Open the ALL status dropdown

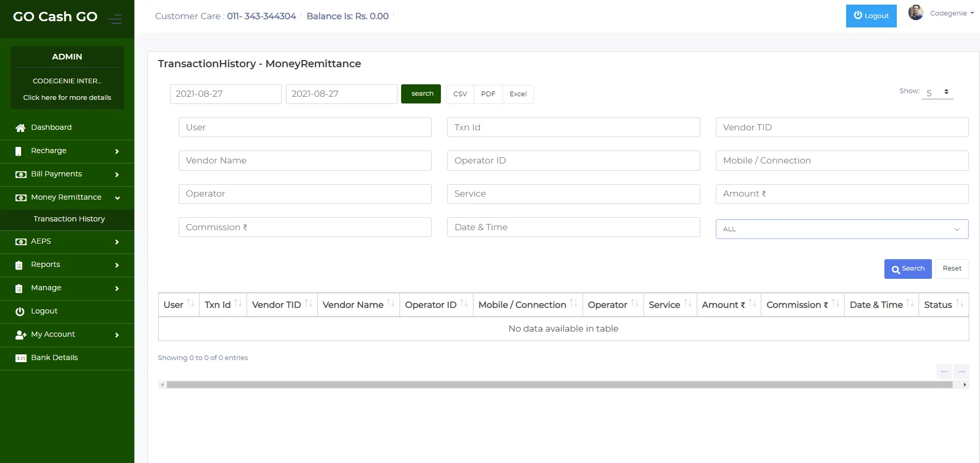click(x=841, y=229)
